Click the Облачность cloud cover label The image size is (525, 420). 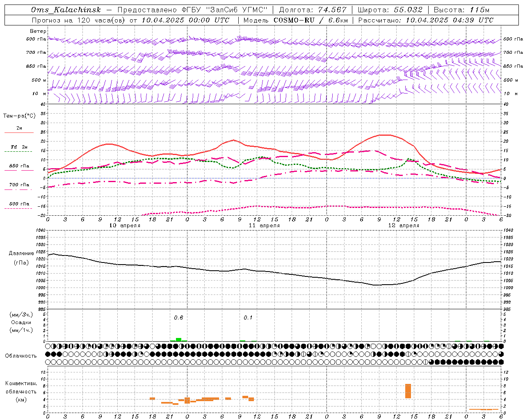pyautogui.click(x=21, y=356)
